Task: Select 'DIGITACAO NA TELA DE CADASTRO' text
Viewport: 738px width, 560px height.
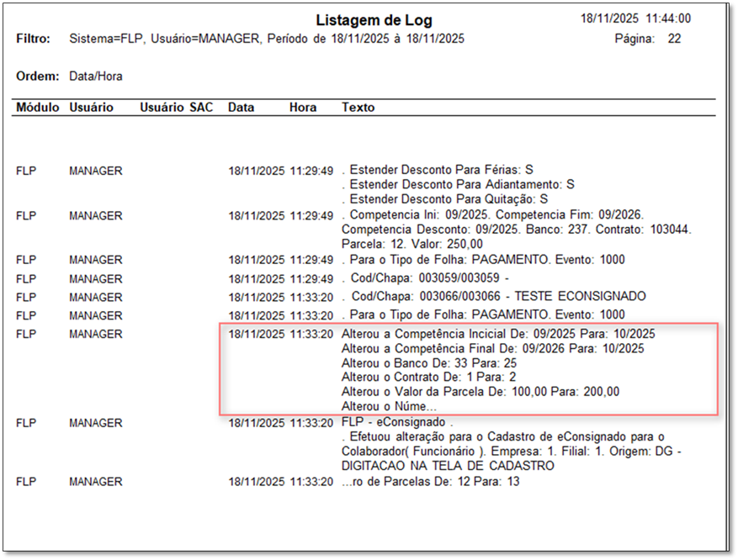Action: 448,466
